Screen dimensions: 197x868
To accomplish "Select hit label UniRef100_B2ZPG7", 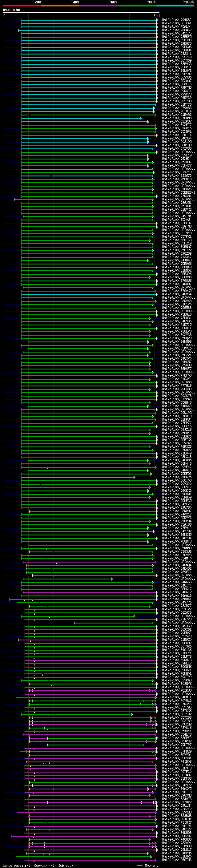I will 177,121.
